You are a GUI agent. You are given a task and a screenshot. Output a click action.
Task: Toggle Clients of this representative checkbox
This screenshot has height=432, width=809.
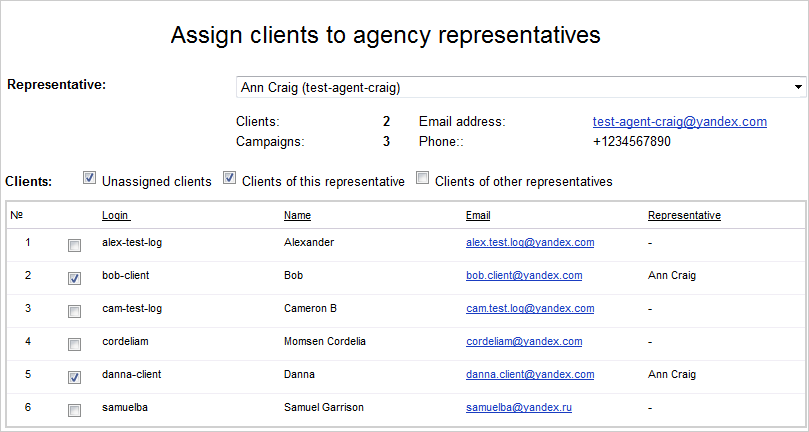tap(229, 179)
